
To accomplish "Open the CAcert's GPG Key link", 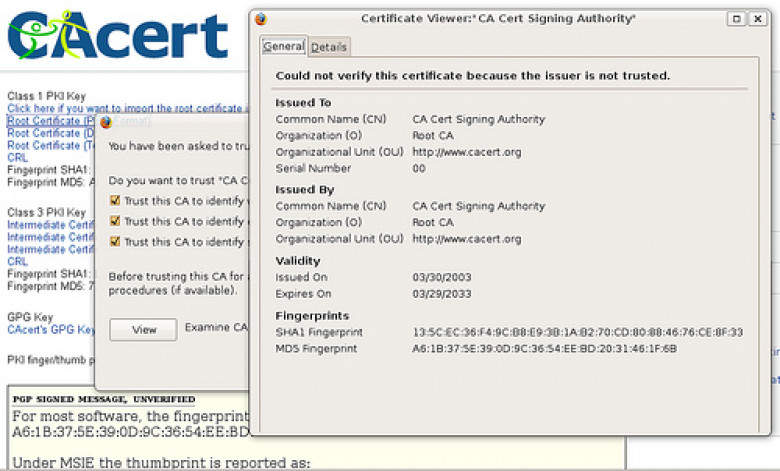I will point(51,329).
